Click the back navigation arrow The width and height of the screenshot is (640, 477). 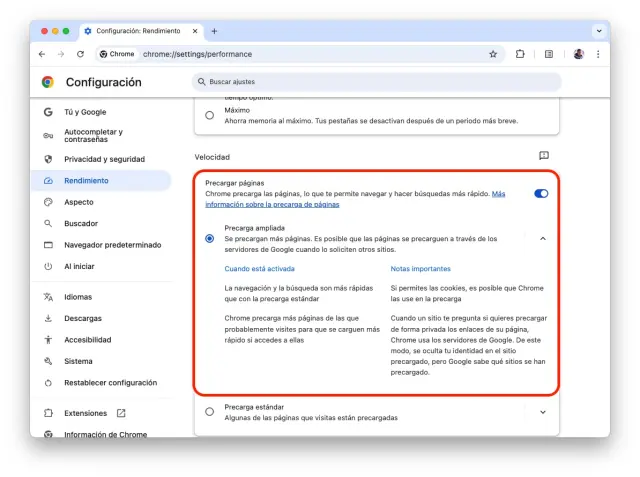43,54
